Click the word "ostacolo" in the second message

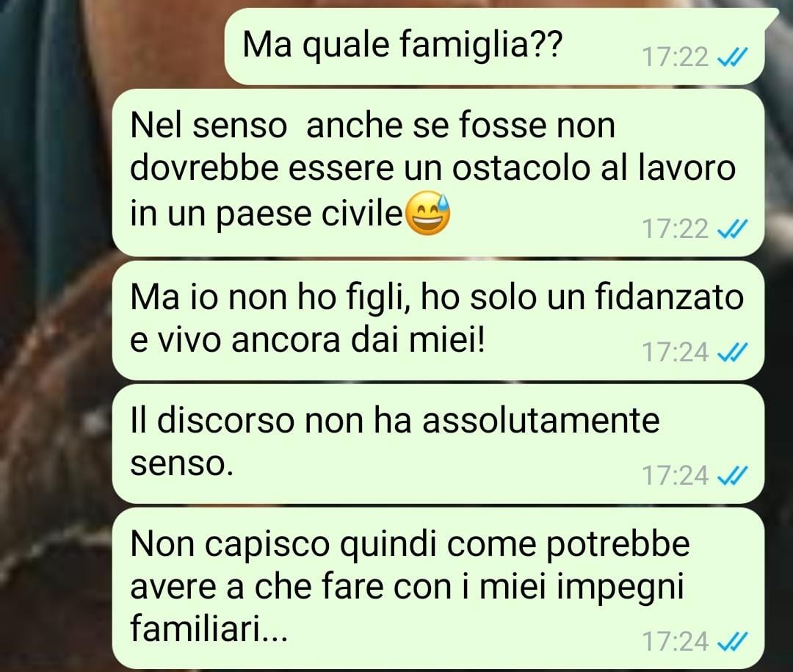tap(521, 168)
